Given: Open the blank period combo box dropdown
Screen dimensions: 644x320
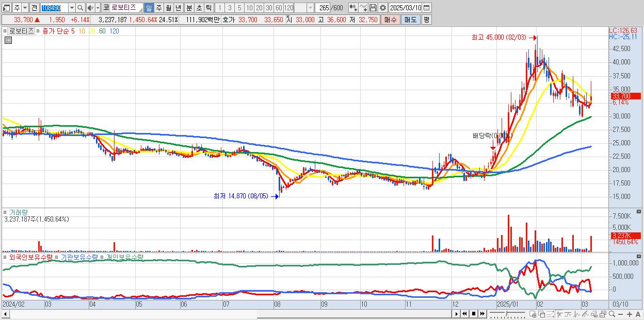Looking at the screenshot, I should [x=310, y=8].
